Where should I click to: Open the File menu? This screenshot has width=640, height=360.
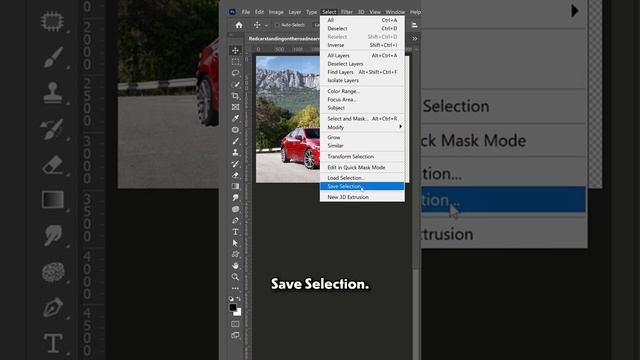tap(246, 12)
